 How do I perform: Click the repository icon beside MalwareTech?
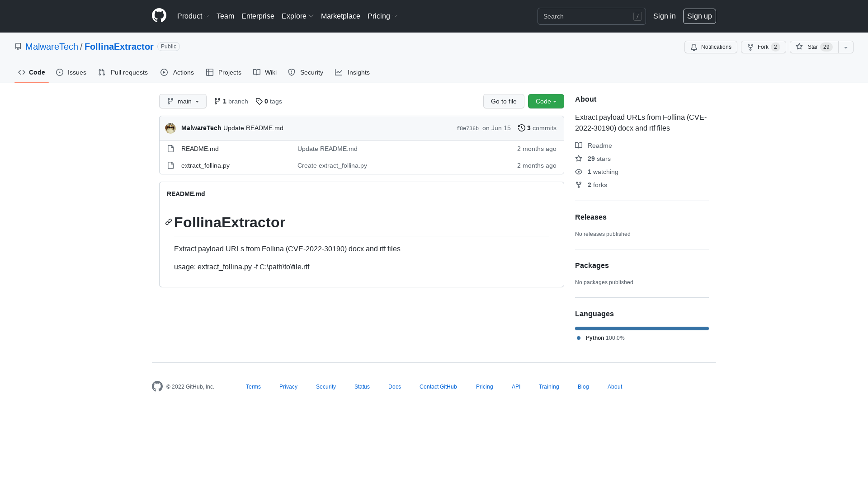(18, 47)
